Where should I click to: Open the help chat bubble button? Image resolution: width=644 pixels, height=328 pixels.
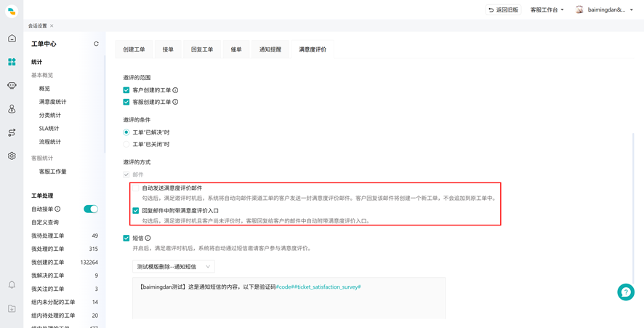pos(626,292)
